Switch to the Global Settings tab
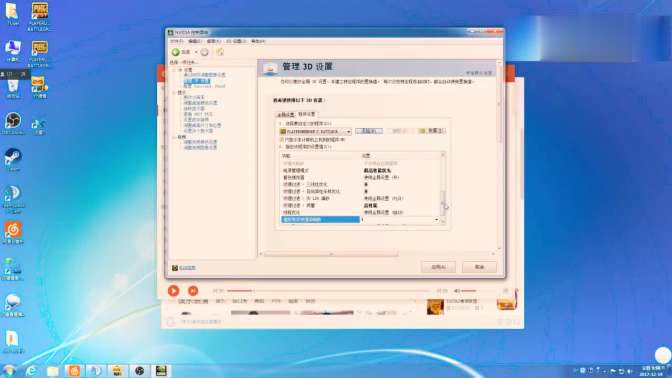Viewport: 672px width, 378px height. pos(285,114)
